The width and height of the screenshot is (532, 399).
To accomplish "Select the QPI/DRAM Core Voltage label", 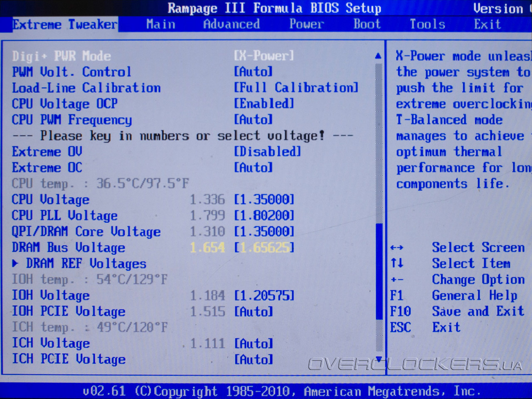I will (86, 232).
